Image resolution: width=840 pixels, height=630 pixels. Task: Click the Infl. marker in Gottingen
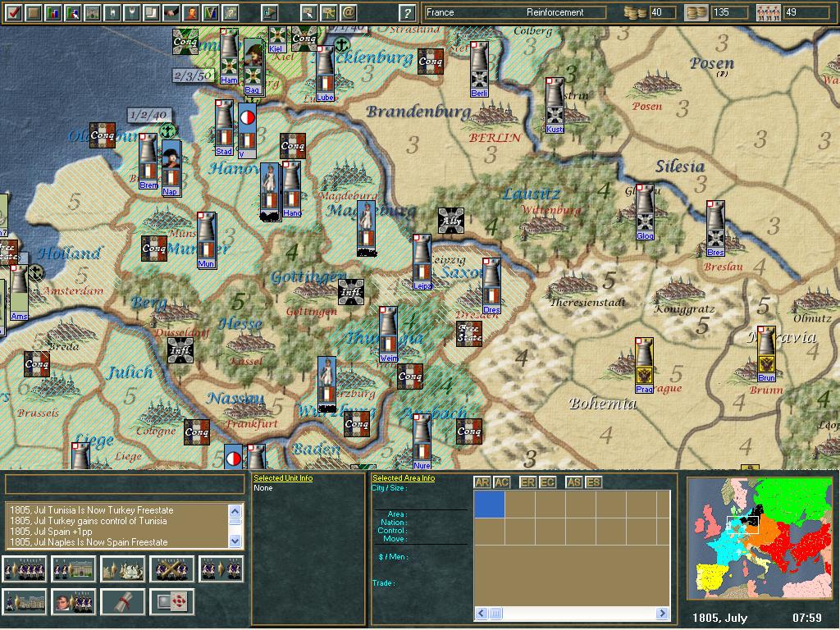(x=351, y=293)
